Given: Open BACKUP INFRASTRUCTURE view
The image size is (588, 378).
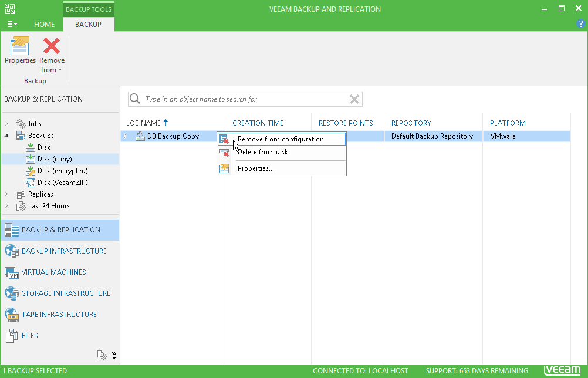Looking at the screenshot, I should point(60,251).
